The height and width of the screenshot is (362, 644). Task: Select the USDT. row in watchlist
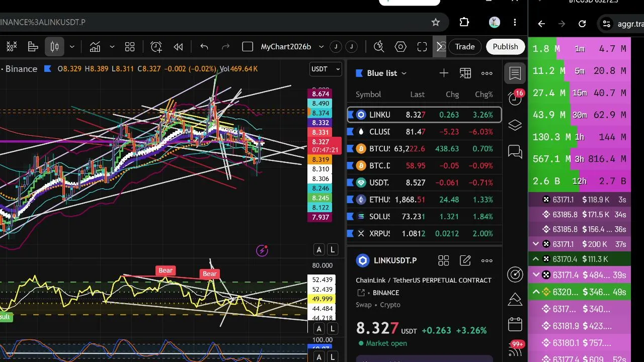(x=425, y=183)
